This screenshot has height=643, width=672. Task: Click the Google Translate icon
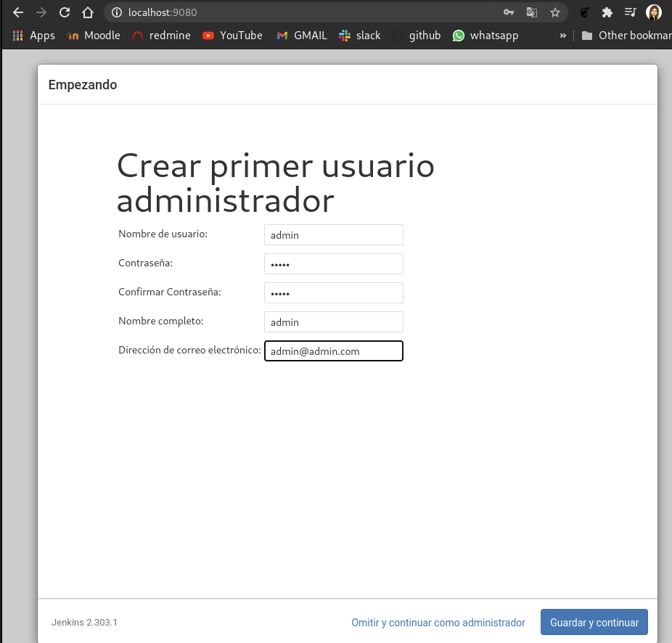tap(532, 12)
